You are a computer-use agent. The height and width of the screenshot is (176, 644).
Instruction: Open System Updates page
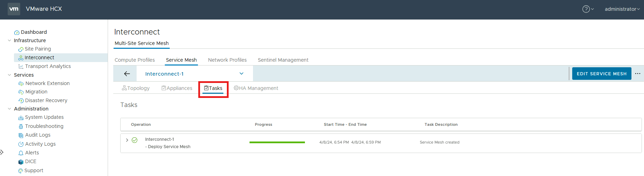[x=44, y=117]
